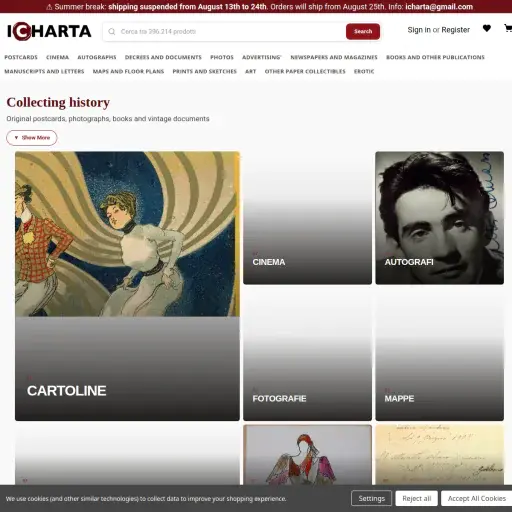Open the fashion sketch tile
The height and width of the screenshot is (512, 512).
pyautogui.click(x=307, y=455)
